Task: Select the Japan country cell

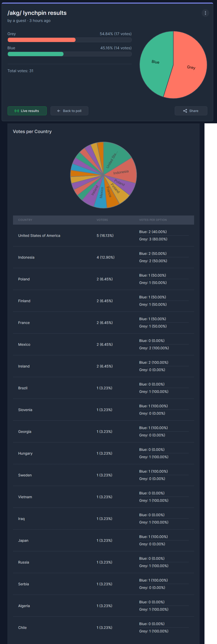Action: pos(23,540)
